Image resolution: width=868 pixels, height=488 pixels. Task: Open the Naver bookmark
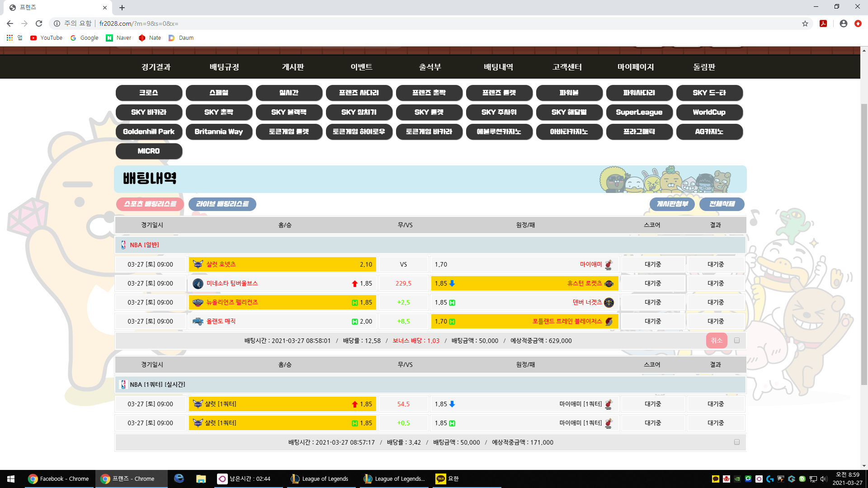[x=118, y=38]
